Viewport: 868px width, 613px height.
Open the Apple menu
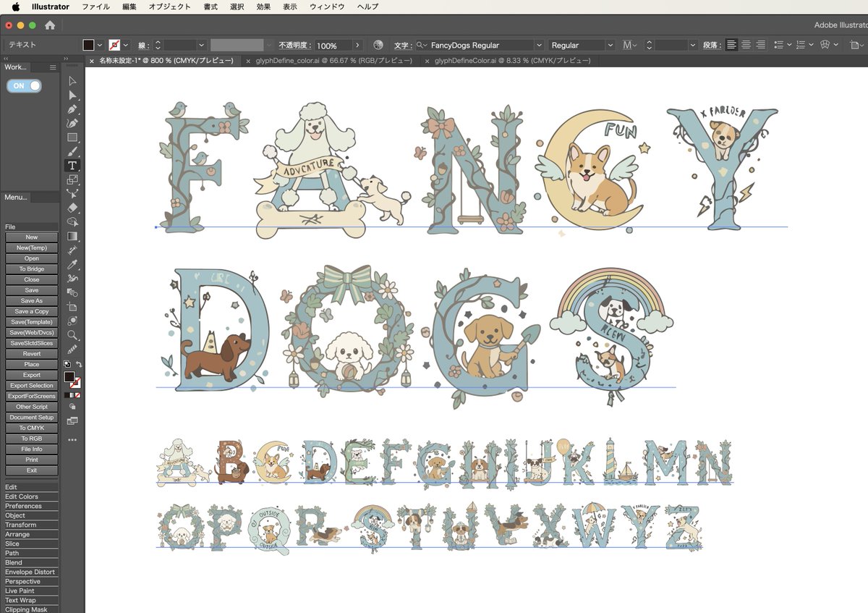click(x=15, y=7)
